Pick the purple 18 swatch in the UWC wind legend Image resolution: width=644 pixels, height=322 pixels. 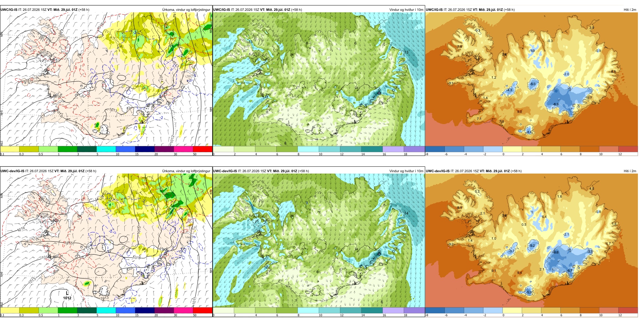pos(414,149)
